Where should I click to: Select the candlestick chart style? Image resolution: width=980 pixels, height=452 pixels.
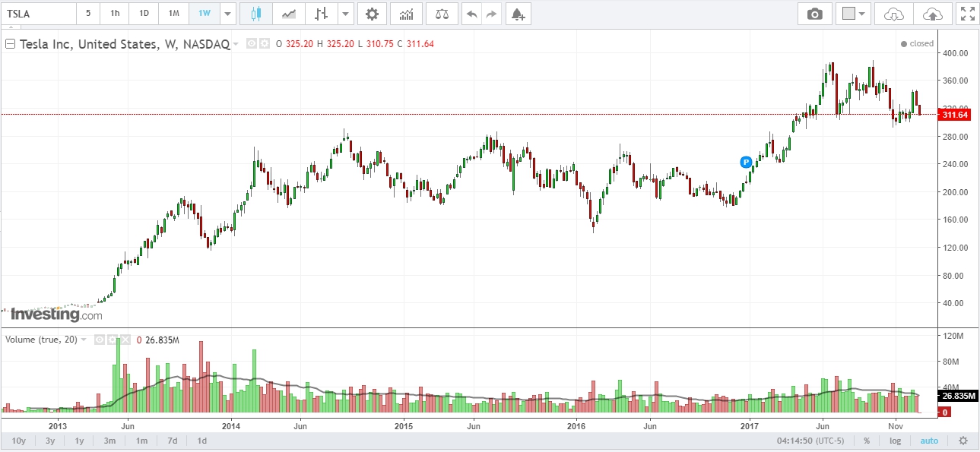pyautogui.click(x=255, y=14)
